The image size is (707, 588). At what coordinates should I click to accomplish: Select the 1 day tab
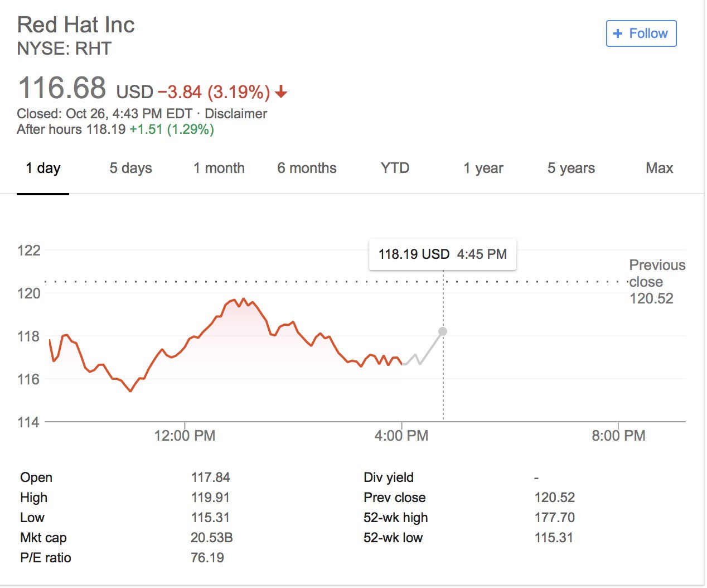[x=43, y=168]
